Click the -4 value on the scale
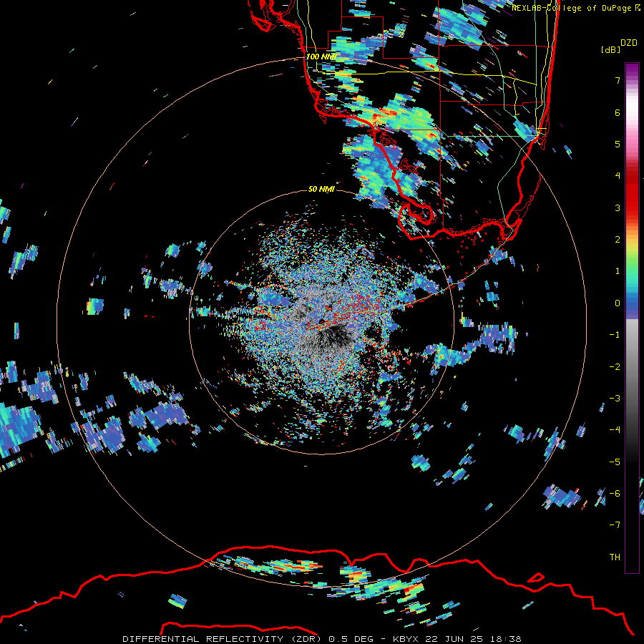Image resolution: width=644 pixels, height=644 pixels. (x=615, y=430)
